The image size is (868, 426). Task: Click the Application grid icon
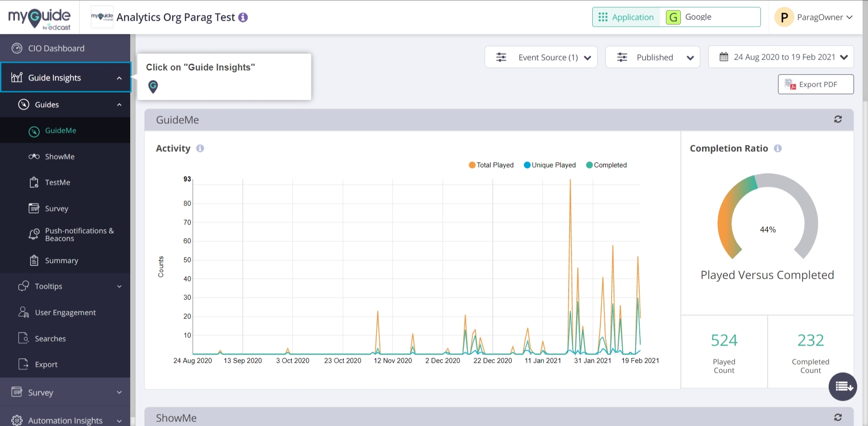click(603, 17)
